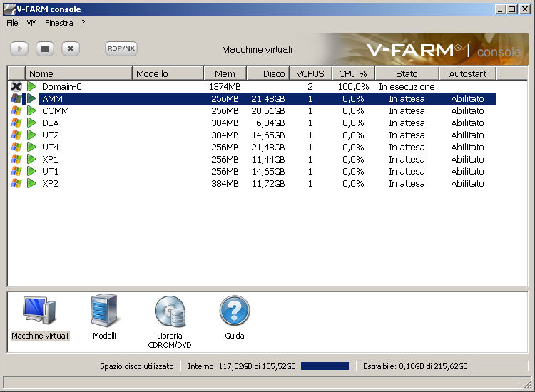Open the Finestra menu
This screenshot has height=392, width=535.
59,23
